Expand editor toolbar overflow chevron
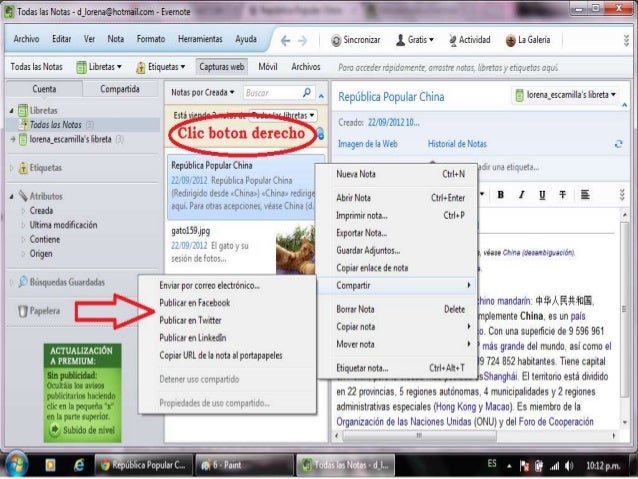 tap(622, 195)
